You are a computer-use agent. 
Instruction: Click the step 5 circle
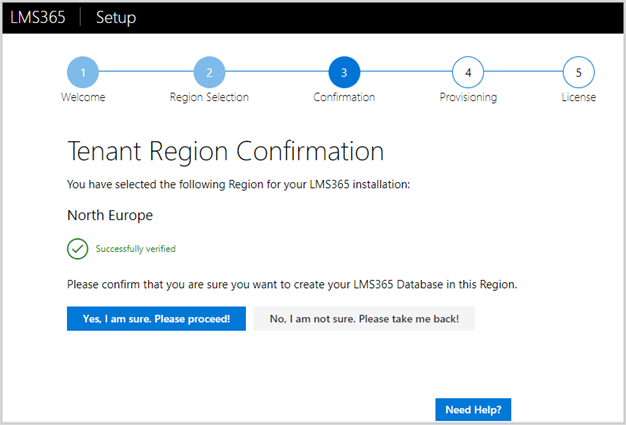[578, 72]
